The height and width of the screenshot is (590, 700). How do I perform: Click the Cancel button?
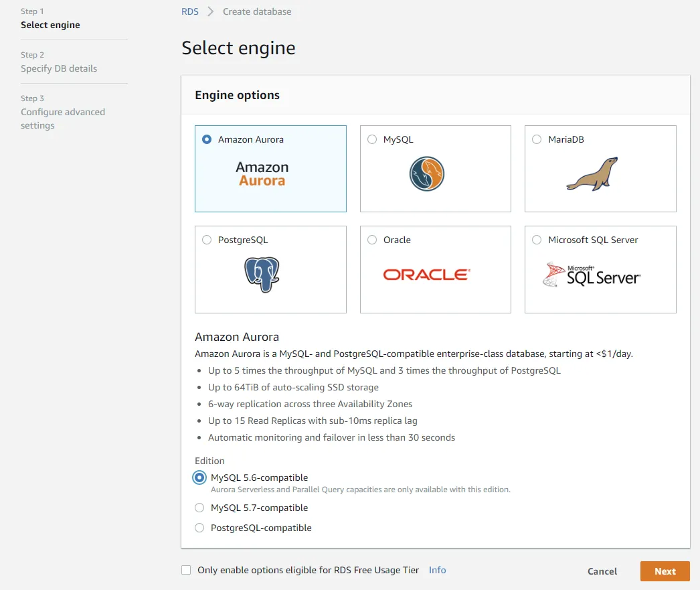(602, 571)
